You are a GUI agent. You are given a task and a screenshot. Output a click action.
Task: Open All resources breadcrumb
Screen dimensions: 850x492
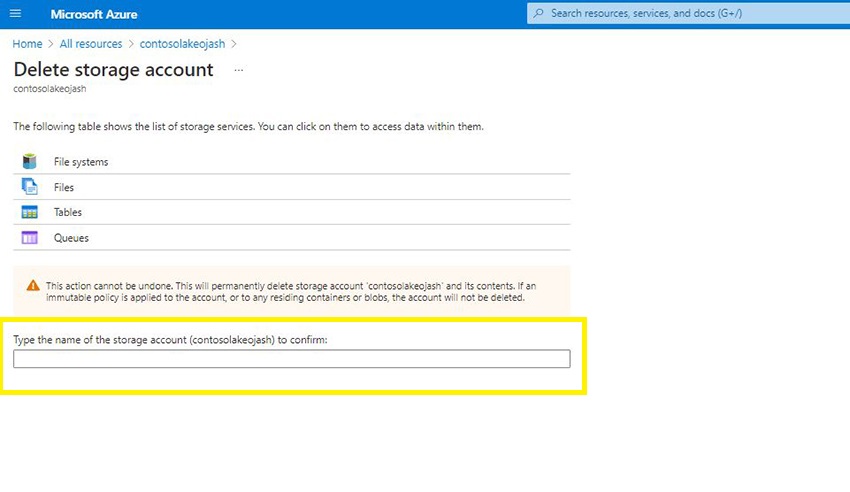(91, 44)
